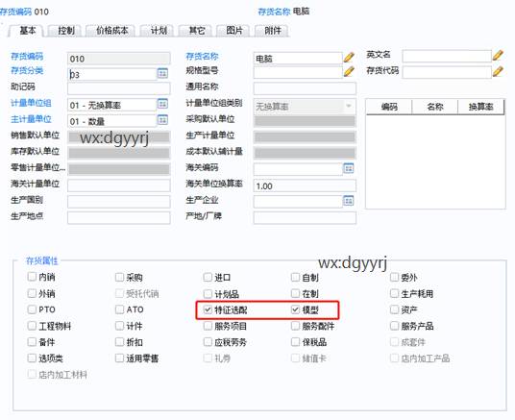Tick the 自制 checkbox
The image size is (515, 420).
[x=295, y=278]
